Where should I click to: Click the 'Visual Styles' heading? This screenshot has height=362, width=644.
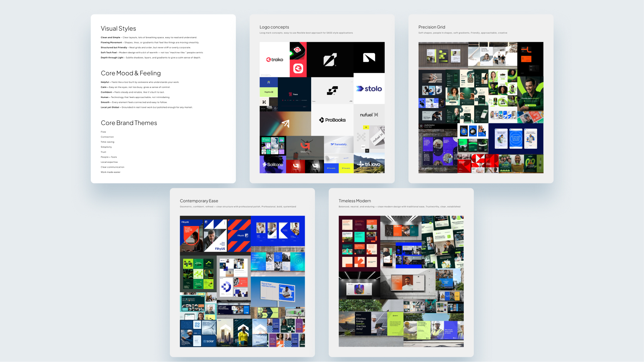119,29
